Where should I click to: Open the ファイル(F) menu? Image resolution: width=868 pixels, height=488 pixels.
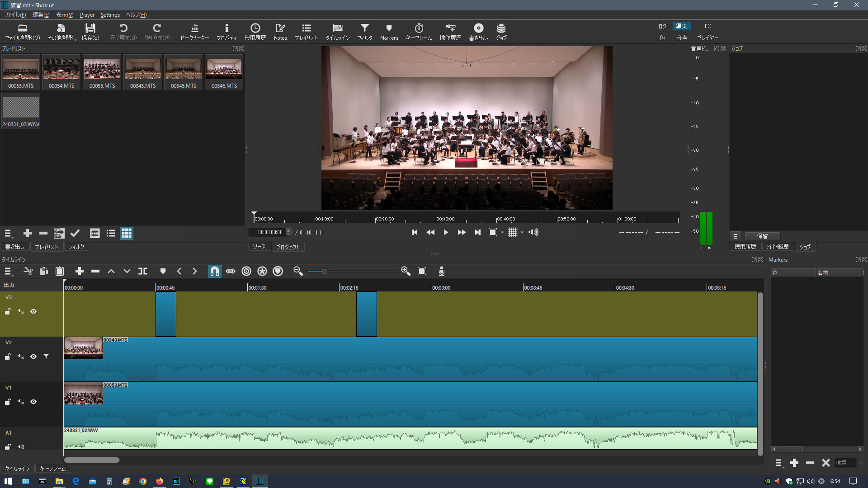(15, 15)
